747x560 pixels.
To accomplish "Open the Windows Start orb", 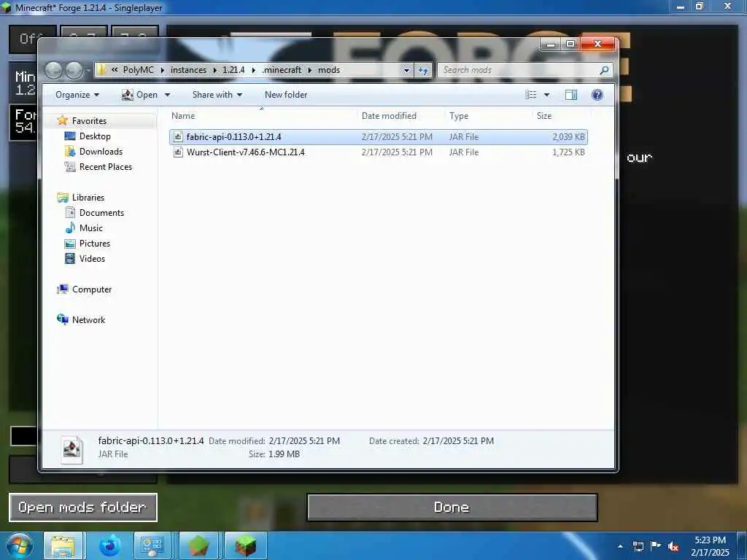I will coord(20,545).
